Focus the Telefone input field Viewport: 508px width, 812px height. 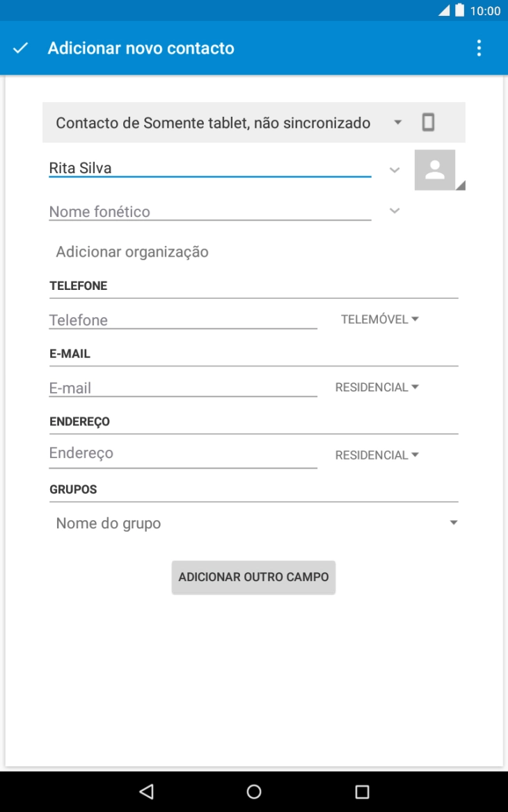coord(183,320)
